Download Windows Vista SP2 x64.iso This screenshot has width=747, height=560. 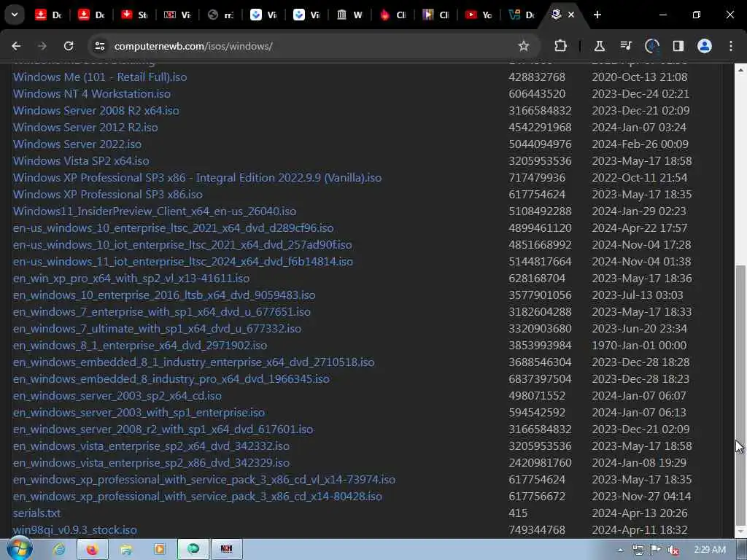81,161
